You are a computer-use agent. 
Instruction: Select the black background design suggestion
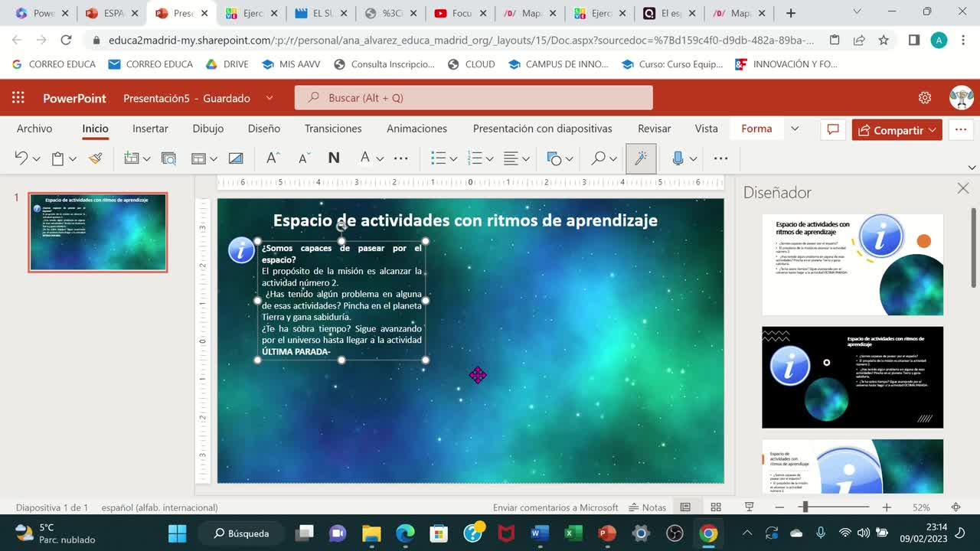852,377
